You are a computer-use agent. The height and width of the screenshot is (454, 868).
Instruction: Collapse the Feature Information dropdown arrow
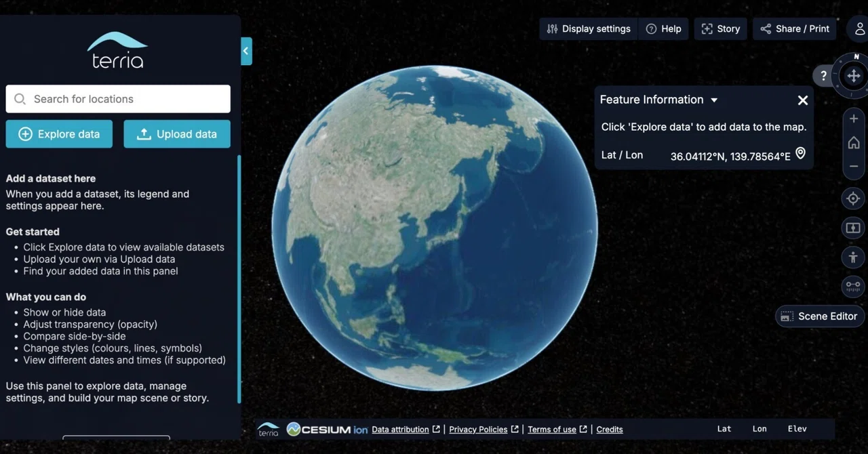[714, 100]
